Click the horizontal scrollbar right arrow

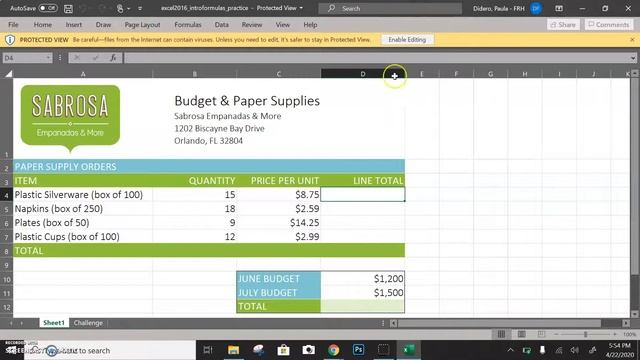[x=626, y=323]
